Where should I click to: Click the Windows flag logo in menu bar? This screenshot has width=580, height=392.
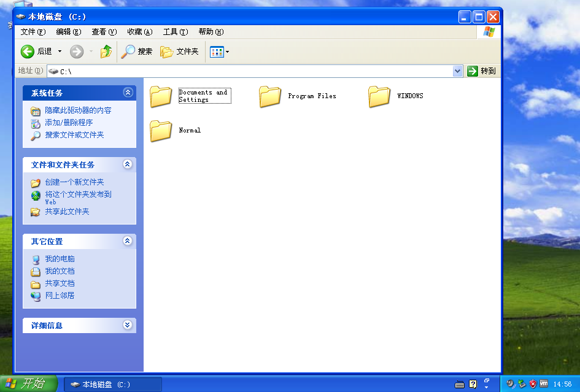(x=489, y=32)
